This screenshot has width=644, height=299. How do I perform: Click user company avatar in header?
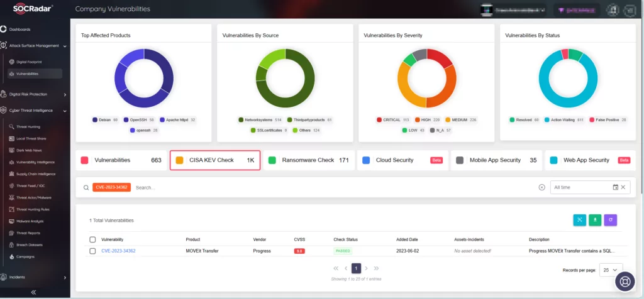coord(486,10)
